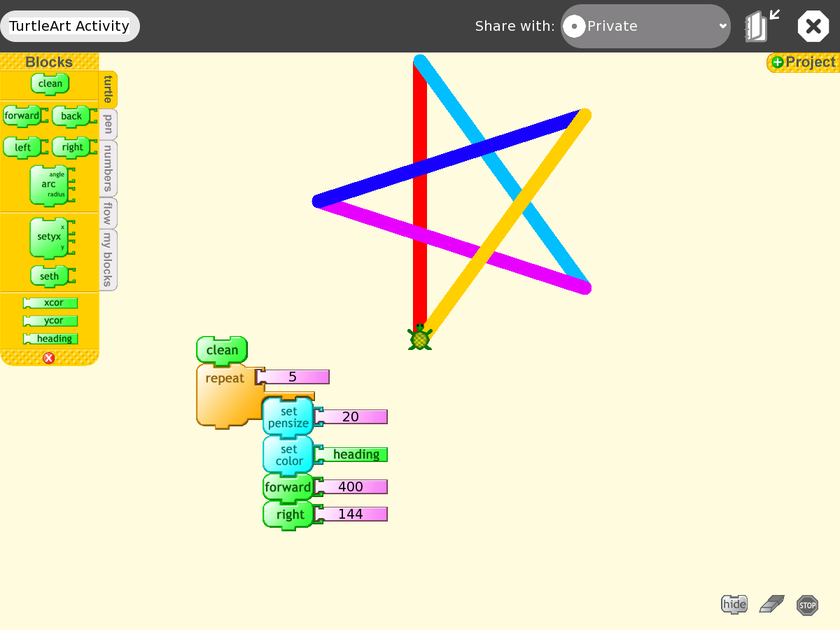Select the forward block in the palette
This screenshot has width=840, height=630.
click(x=22, y=116)
